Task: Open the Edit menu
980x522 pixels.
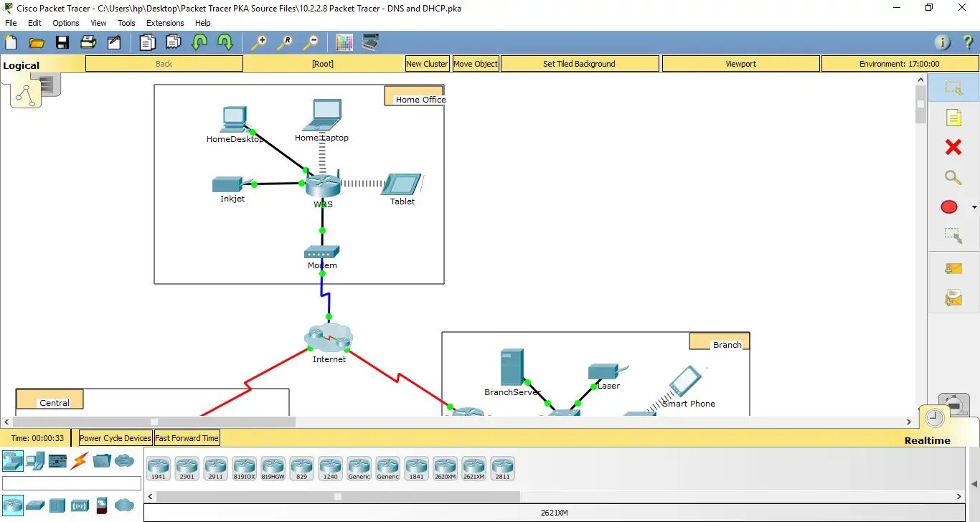Action: pyautogui.click(x=34, y=23)
